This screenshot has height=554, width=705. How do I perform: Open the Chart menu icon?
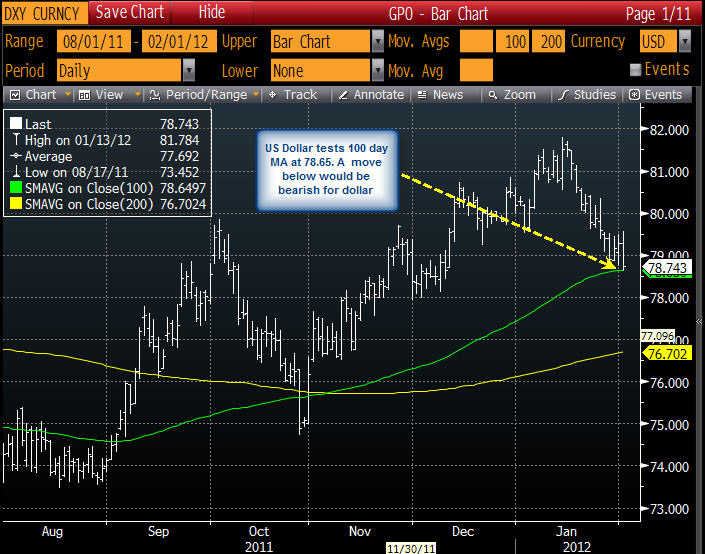tap(15, 95)
